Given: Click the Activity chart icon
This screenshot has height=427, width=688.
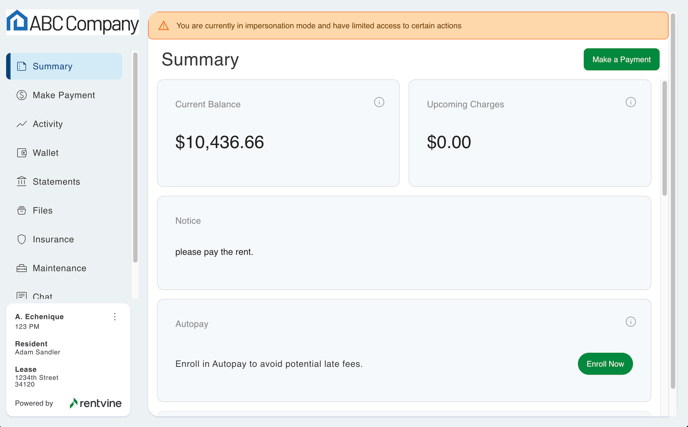Looking at the screenshot, I should 22,125.
